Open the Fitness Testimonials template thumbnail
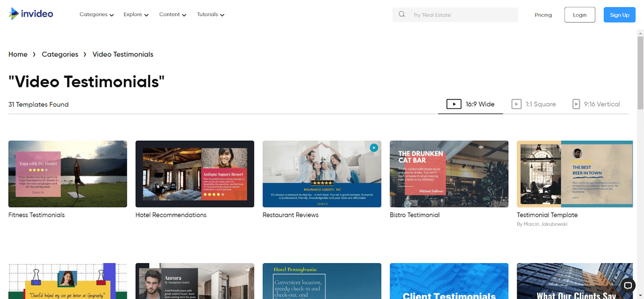This screenshot has height=299, width=644. tap(68, 174)
